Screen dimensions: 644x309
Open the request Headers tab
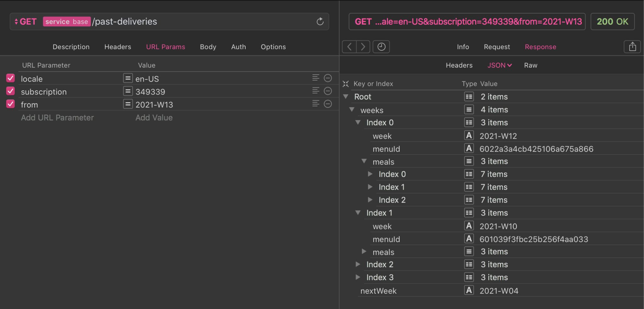pos(118,47)
